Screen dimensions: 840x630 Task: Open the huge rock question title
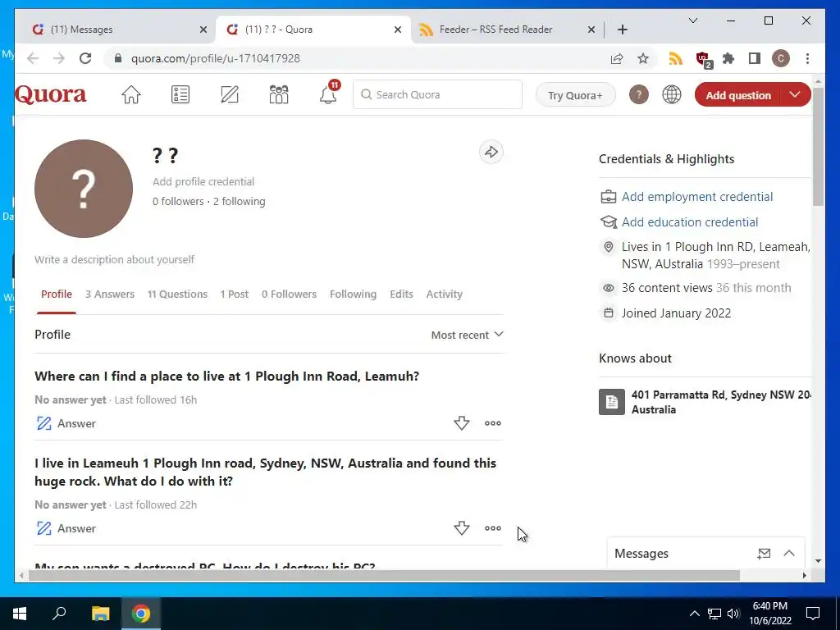pos(265,472)
